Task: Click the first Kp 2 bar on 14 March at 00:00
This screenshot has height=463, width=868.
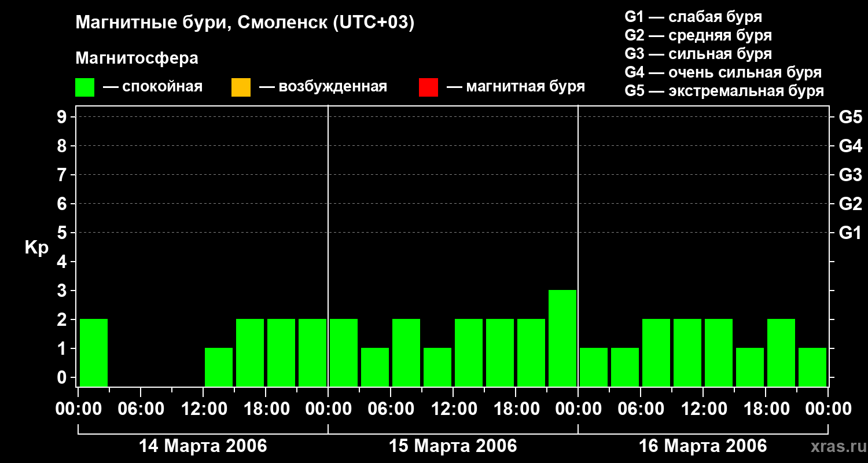Action: (x=94, y=352)
